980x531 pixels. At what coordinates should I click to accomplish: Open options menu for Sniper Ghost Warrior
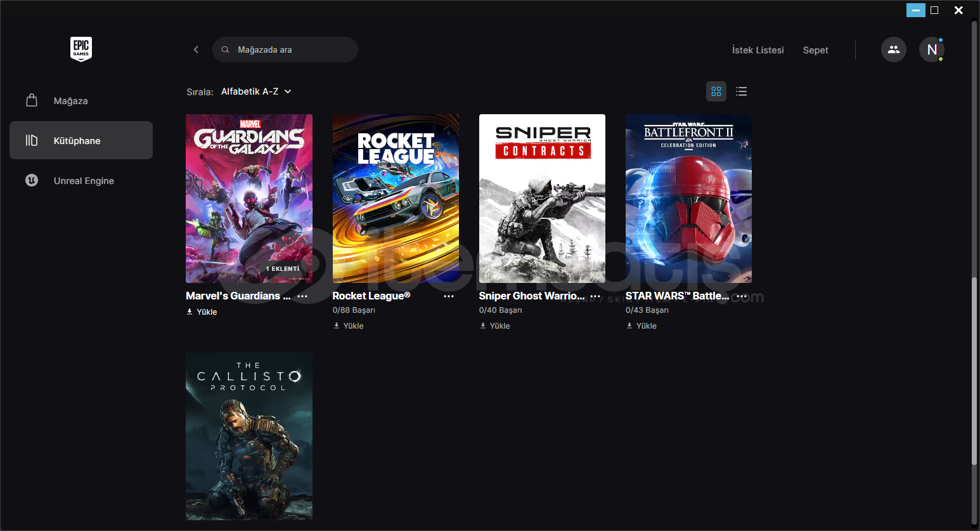595,296
